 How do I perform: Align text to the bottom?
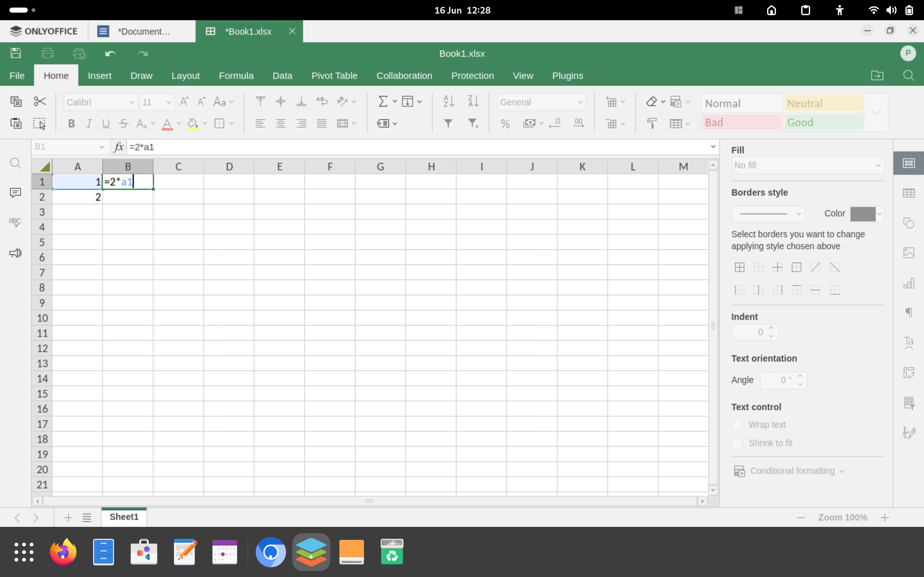click(x=301, y=101)
